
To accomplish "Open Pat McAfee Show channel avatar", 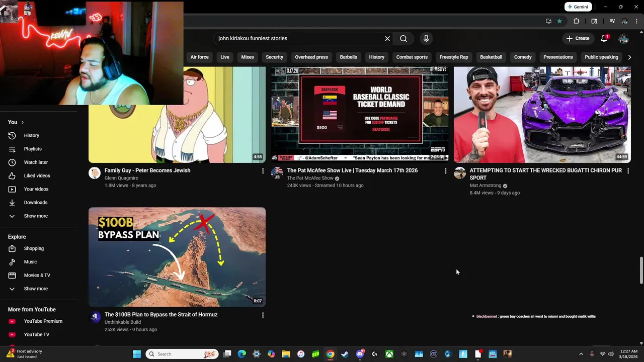I will click(277, 173).
